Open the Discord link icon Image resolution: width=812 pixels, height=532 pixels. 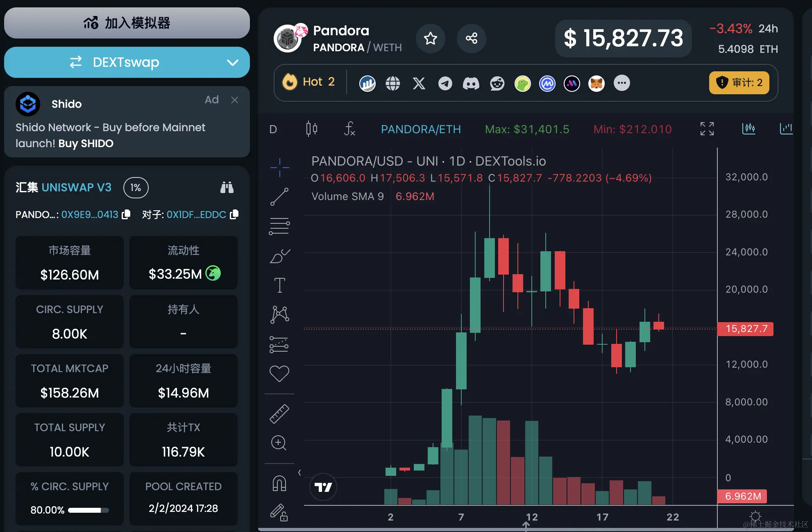471,83
